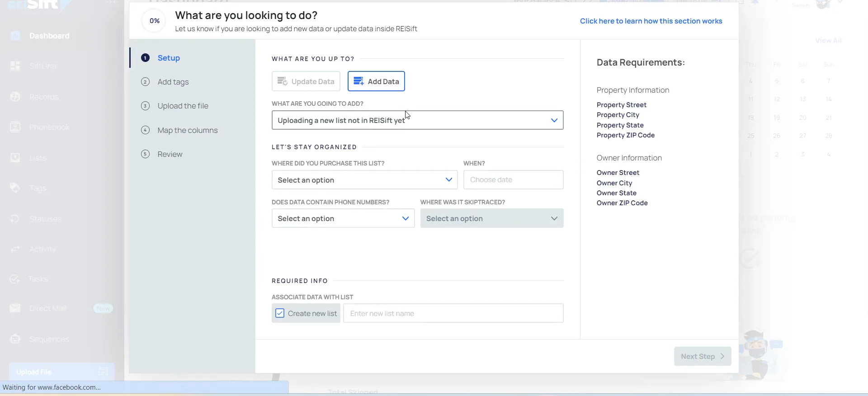Expand the list purchase source dropdown

pyautogui.click(x=364, y=180)
